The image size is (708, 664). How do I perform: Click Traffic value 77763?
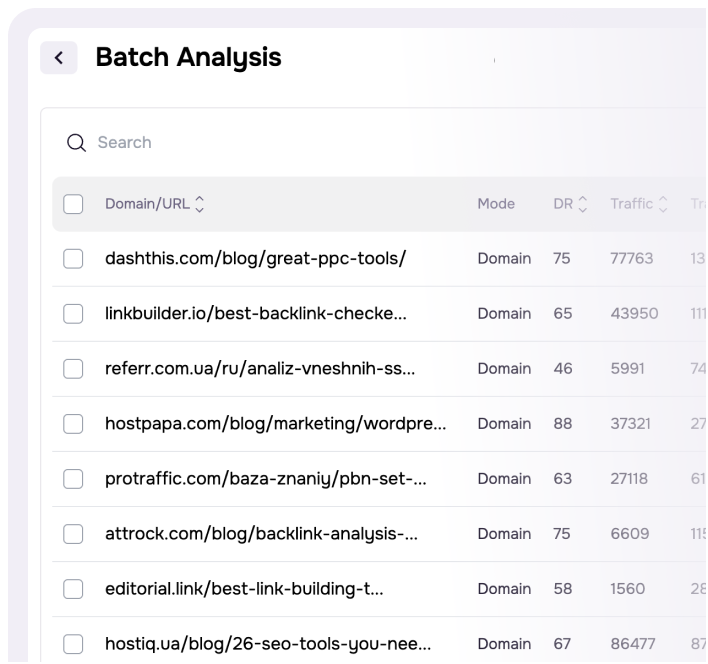coord(631,259)
